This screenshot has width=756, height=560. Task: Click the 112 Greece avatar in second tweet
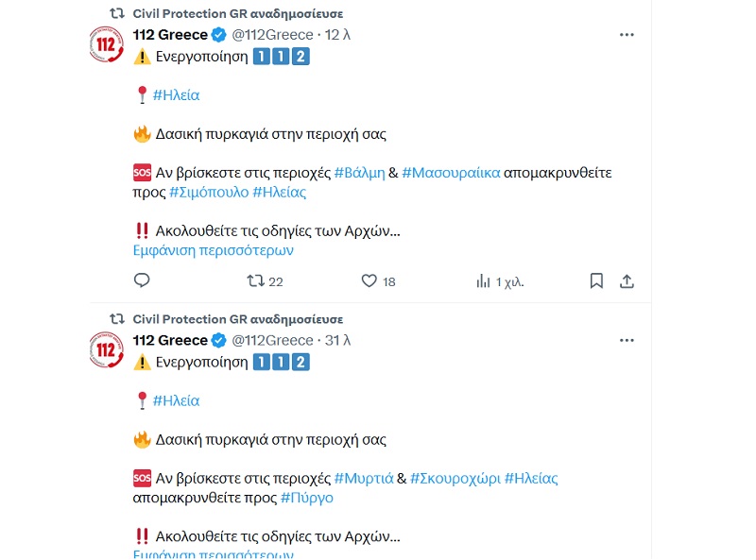pos(106,350)
